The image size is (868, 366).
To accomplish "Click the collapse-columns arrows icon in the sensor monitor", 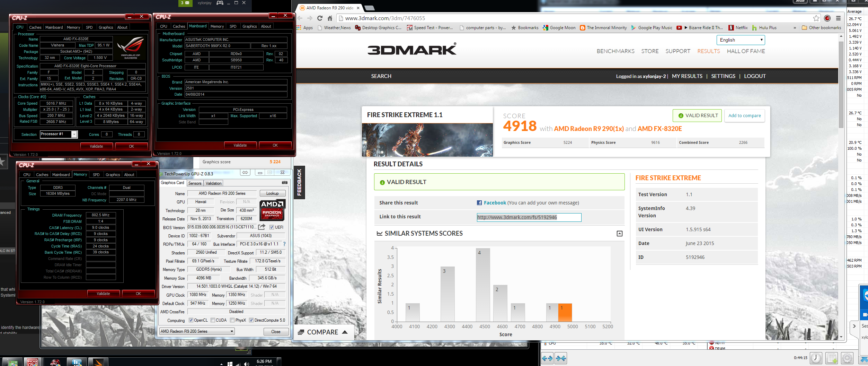I will tap(561, 358).
